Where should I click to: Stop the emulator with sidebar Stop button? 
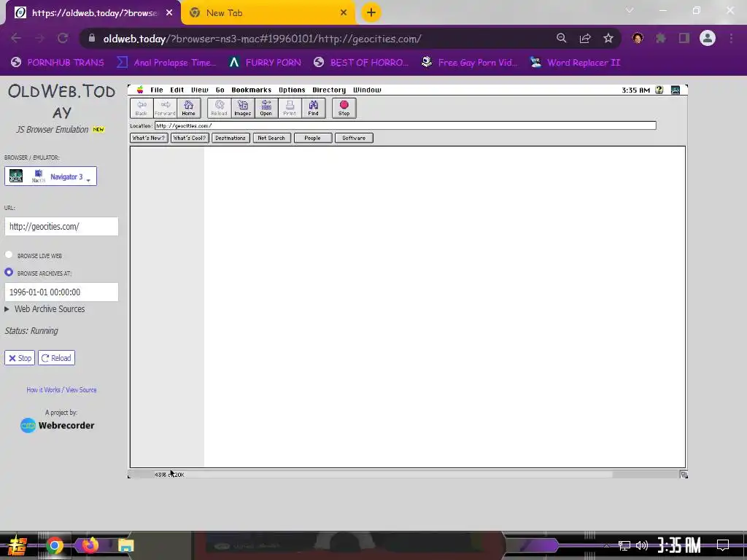pyautogui.click(x=20, y=358)
